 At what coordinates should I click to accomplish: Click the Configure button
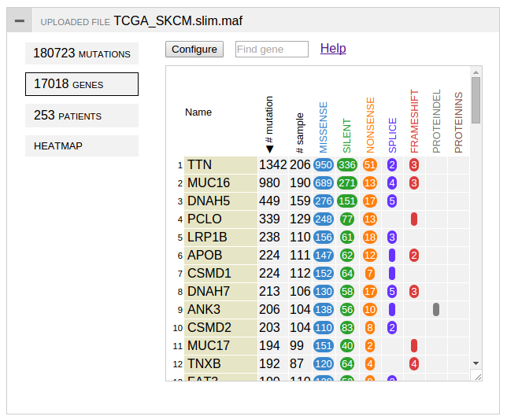194,49
